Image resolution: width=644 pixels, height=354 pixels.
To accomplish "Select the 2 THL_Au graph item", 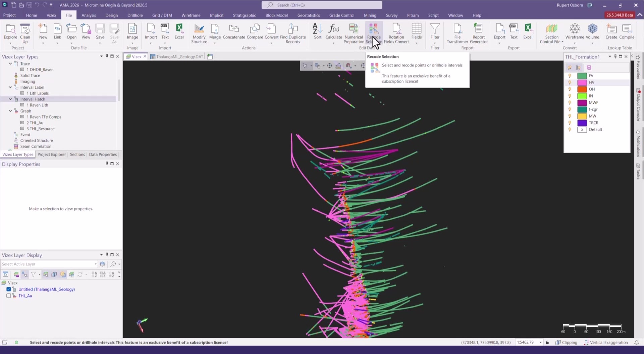I will 35,123.
